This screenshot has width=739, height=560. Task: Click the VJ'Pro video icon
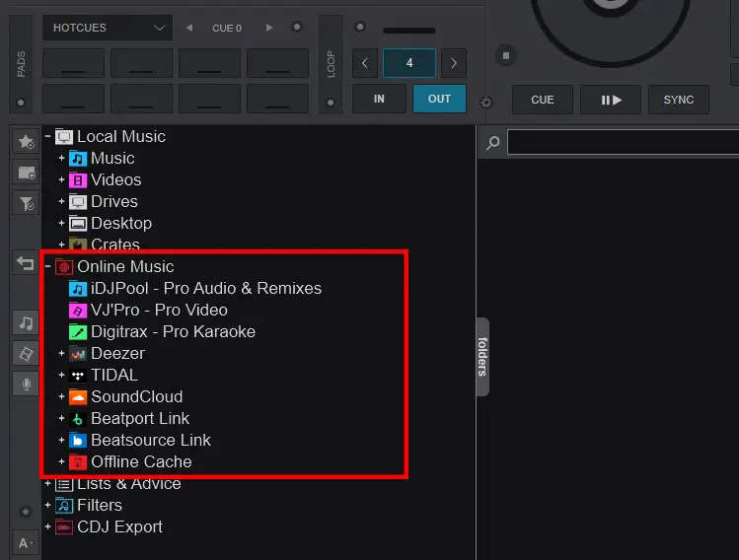78,310
